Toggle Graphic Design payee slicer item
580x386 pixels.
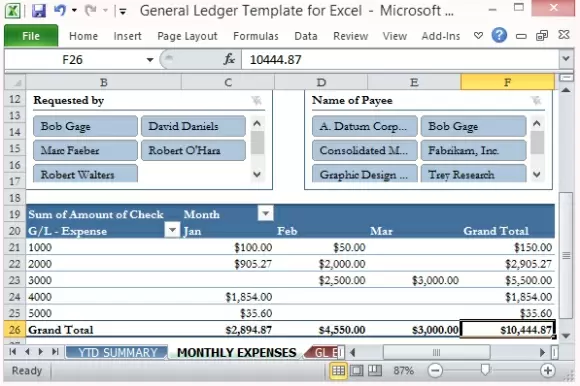coord(365,173)
